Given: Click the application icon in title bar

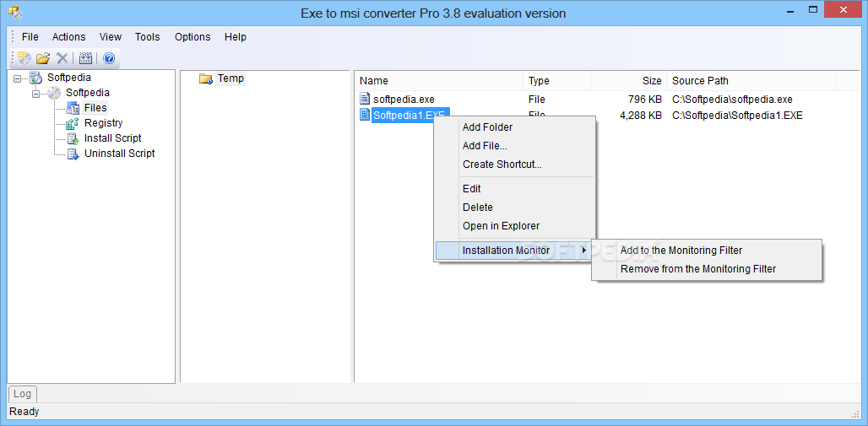Looking at the screenshot, I should click(15, 11).
